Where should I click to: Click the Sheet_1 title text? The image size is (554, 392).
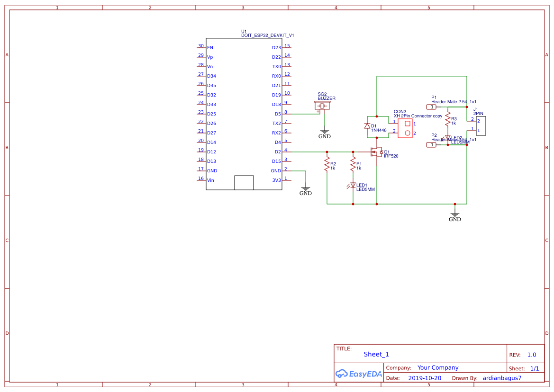click(x=376, y=354)
